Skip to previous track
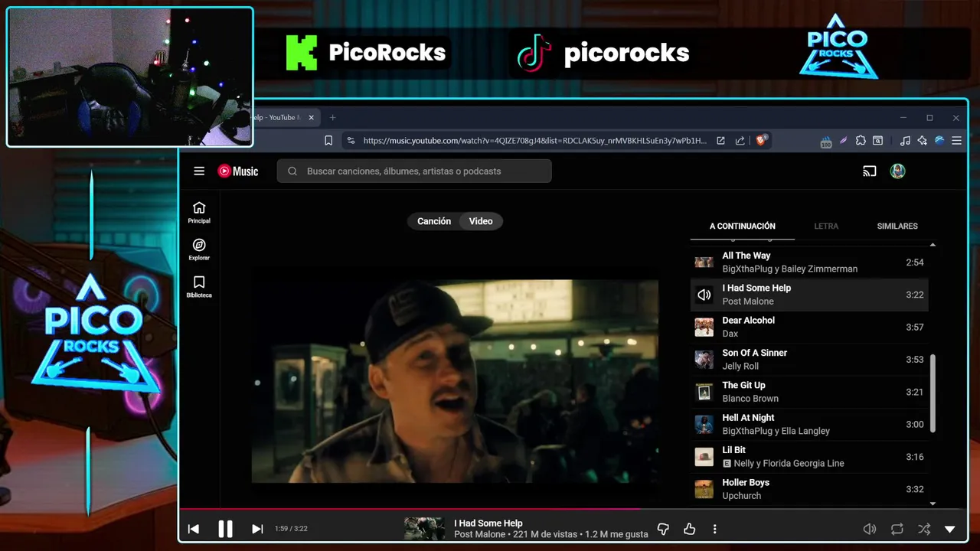This screenshot has height=551, width=980. (x=194, y=529)
